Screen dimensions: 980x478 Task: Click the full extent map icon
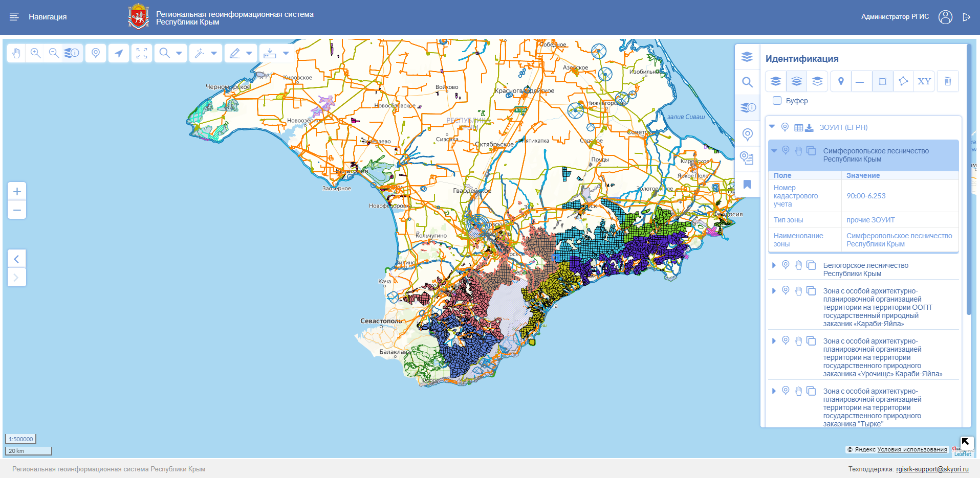point(142,53)
